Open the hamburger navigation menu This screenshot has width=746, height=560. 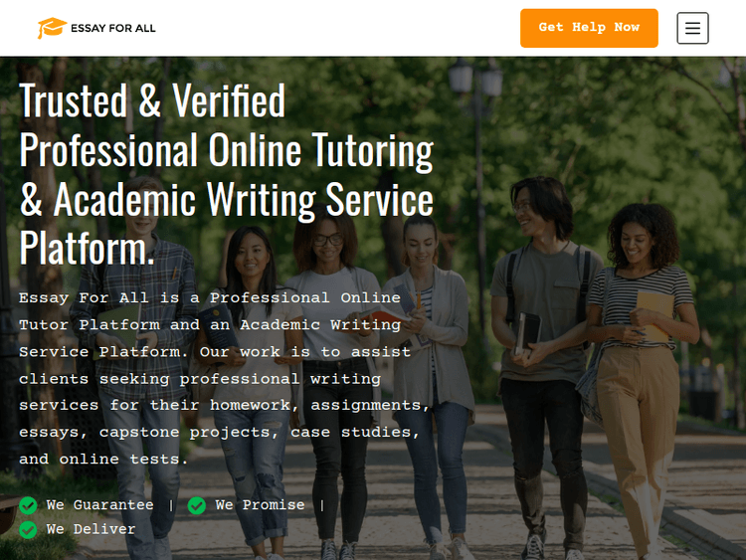[692, 28]
